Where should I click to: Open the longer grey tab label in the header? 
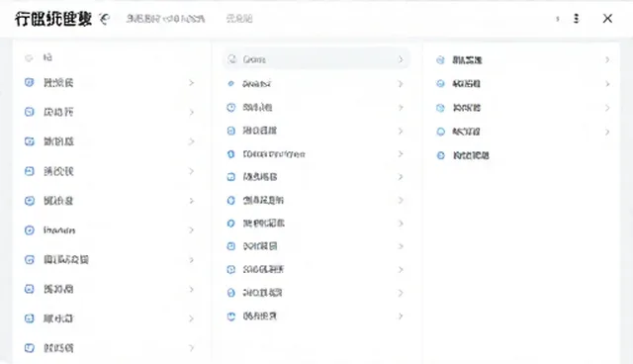click(165, 19)
